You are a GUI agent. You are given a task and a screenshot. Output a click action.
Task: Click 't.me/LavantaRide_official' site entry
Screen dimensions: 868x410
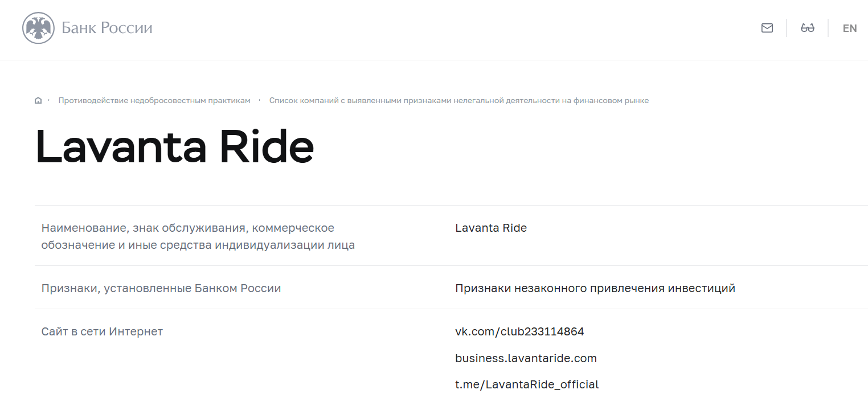527,385
